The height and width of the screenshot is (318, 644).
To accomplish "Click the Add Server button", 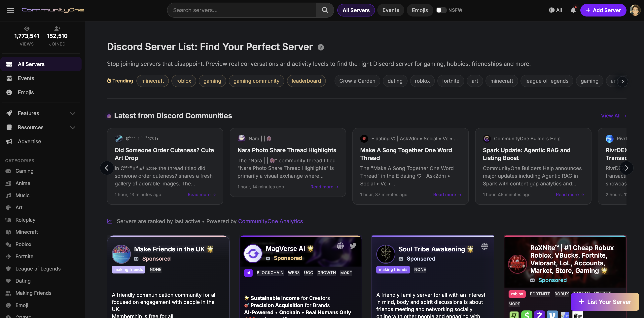I will point(603,10).
